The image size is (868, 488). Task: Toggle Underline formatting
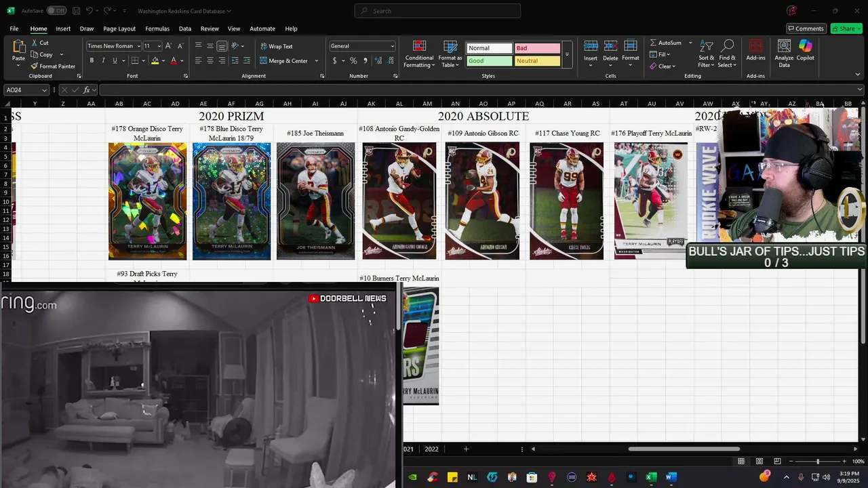point(115,60)
